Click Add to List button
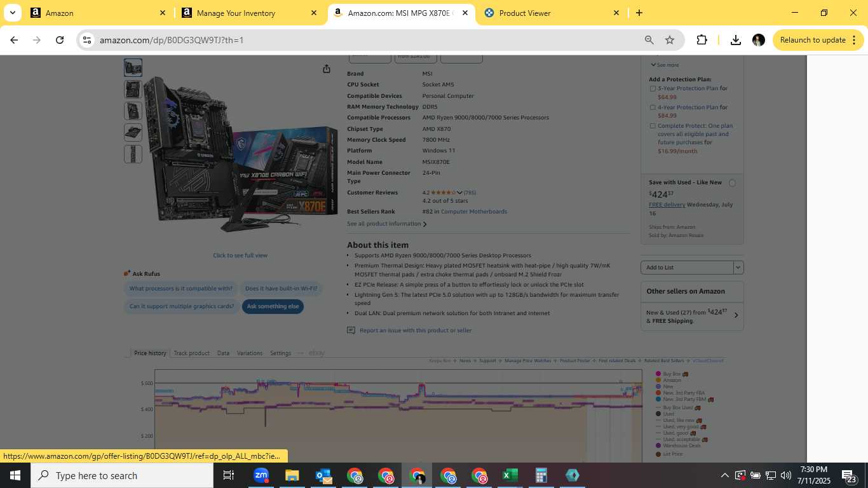Viewport: 868px width, 488px height. [x=688, y=268]
